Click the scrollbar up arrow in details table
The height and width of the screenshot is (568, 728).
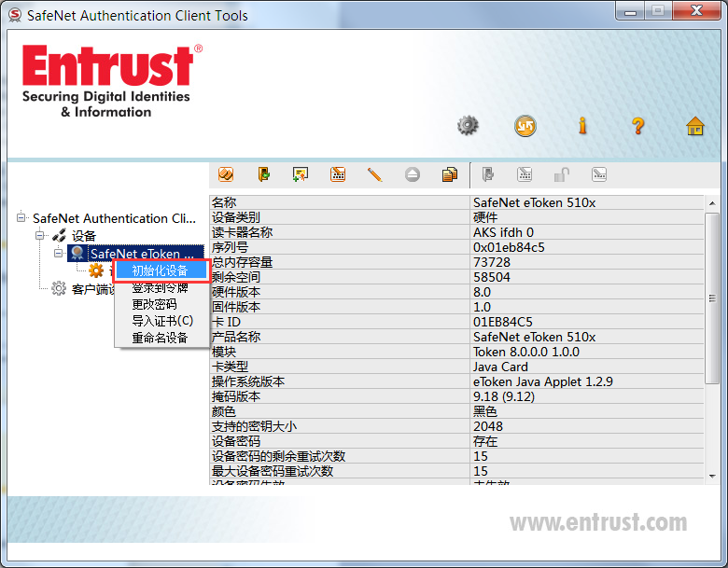pos(712,203)
